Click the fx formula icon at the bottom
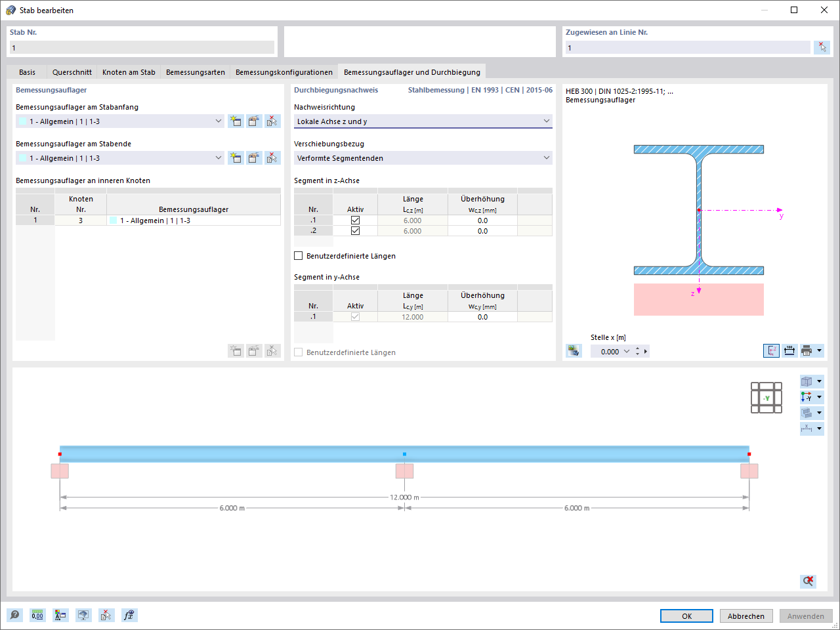This screenshot has width=840, height=630. 129,615
